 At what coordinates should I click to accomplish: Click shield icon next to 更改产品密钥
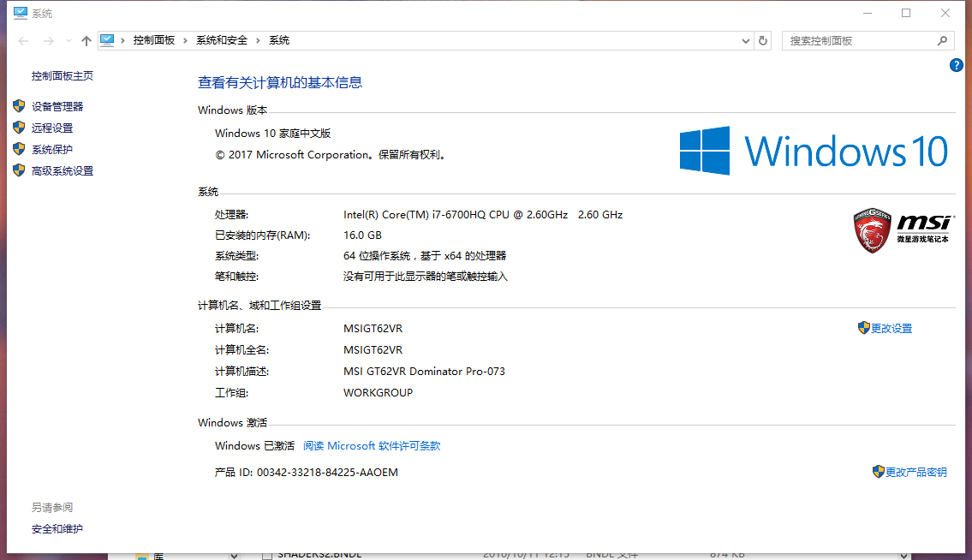[878, 472]
